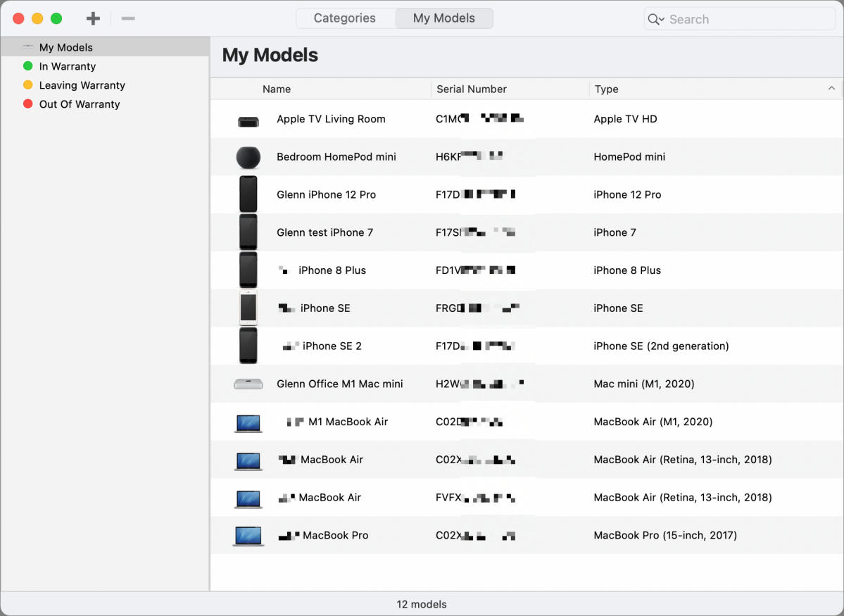Click the MacBook Air (M1, 2020) type cell
Image resolution: width=844 pixels, height=616 pixels.
[x=653, y=422]
